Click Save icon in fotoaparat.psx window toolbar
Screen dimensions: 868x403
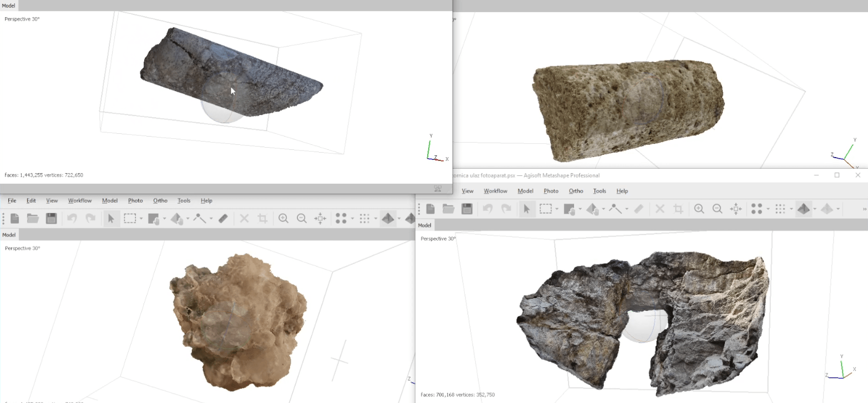467,209
